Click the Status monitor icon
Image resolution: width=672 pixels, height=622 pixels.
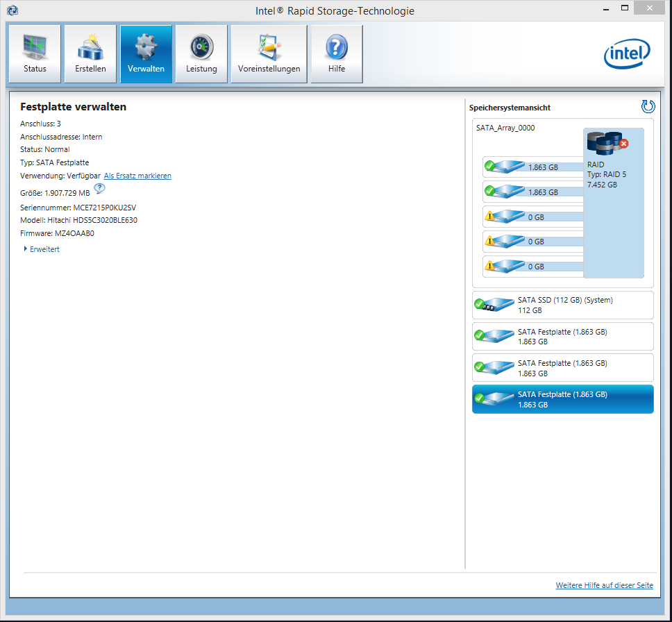35,47
